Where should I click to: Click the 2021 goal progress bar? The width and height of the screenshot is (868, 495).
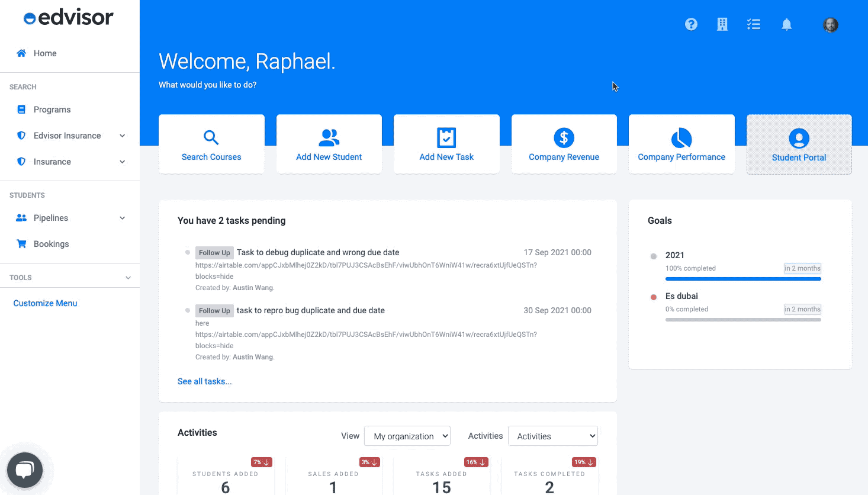[743, 279]
